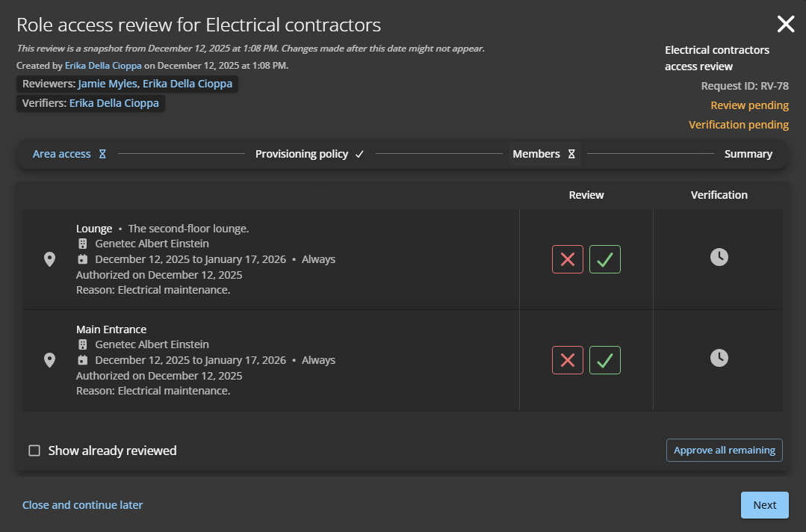Click Main Entrance verification clock icon
This screenshot has height=532, width=806.
(x=719, y=358)
